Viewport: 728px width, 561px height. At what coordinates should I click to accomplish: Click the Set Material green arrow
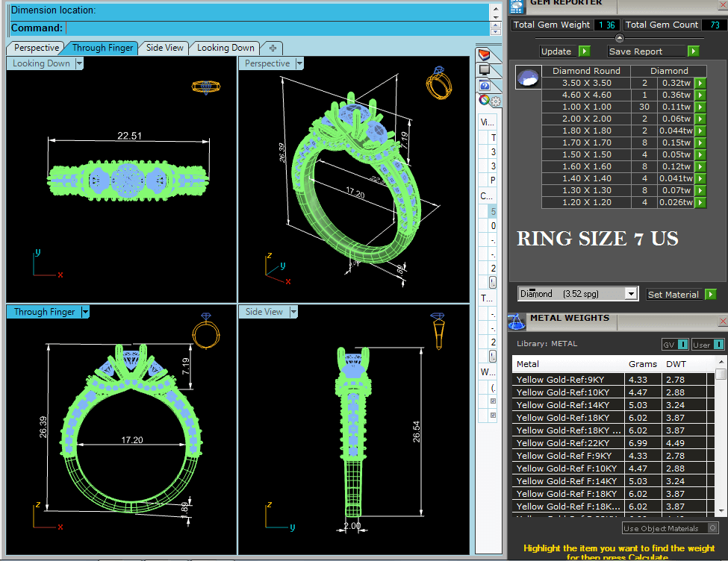point(710,295)
